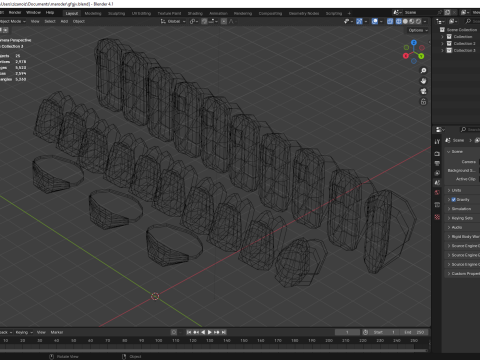The height and width of the screenshot is (360, 480).
Task: Open the Scene properties tab icon
Action: pyautogui.click(x=437, y=183)
